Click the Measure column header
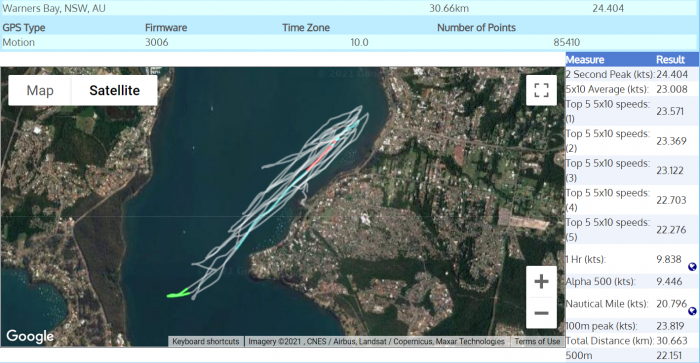700x363 pixels. point(585,60)
